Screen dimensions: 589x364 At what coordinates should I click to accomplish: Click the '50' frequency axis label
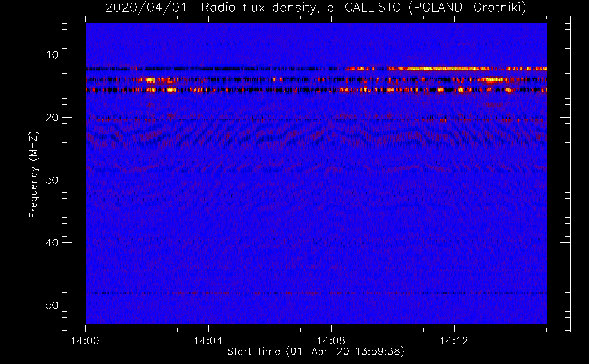pos(52,305)
